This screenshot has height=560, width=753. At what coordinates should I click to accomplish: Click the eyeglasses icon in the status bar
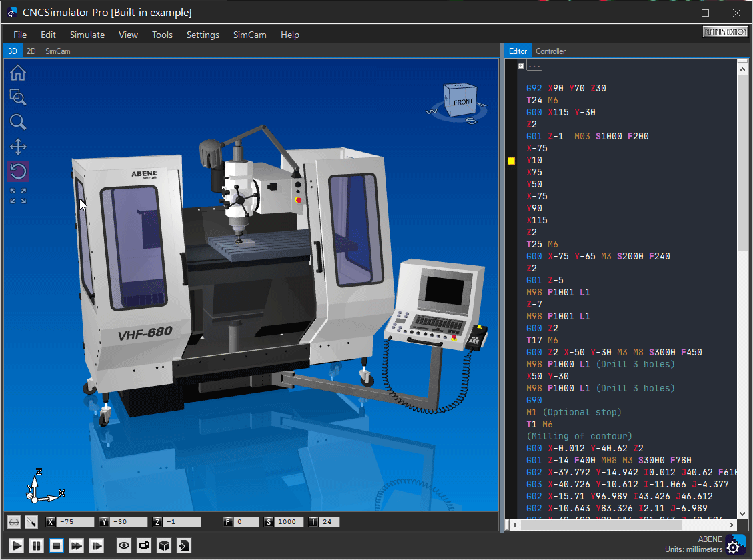click(13, 522)
